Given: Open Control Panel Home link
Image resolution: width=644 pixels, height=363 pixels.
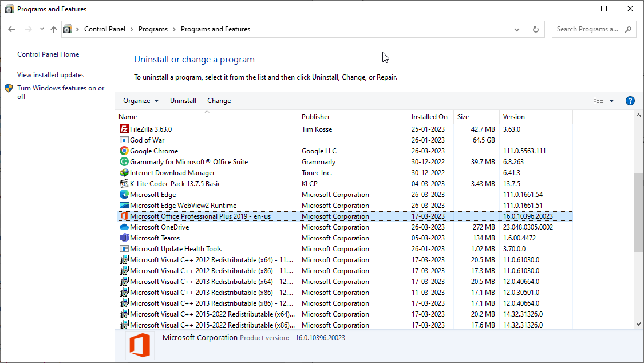Looking at the screenshot, I should [48, 54].
